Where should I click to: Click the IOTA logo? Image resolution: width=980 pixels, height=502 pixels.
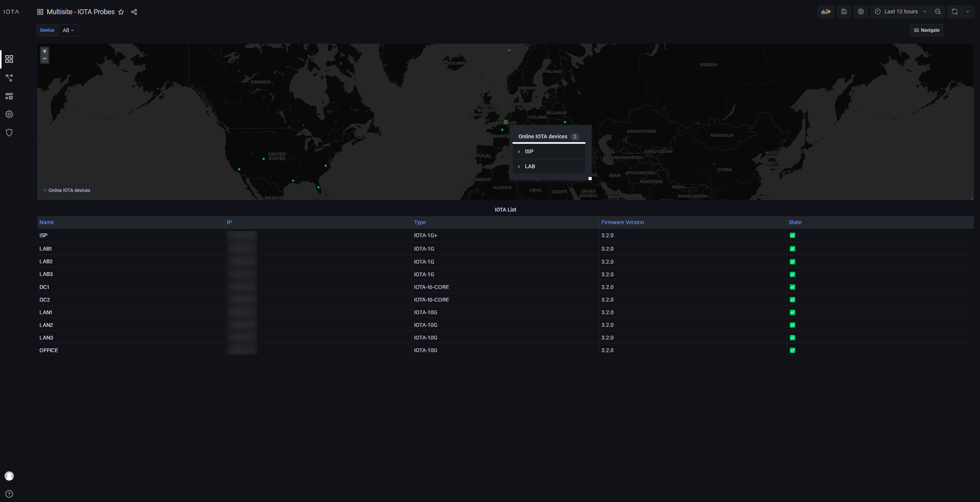click(11, 12)
